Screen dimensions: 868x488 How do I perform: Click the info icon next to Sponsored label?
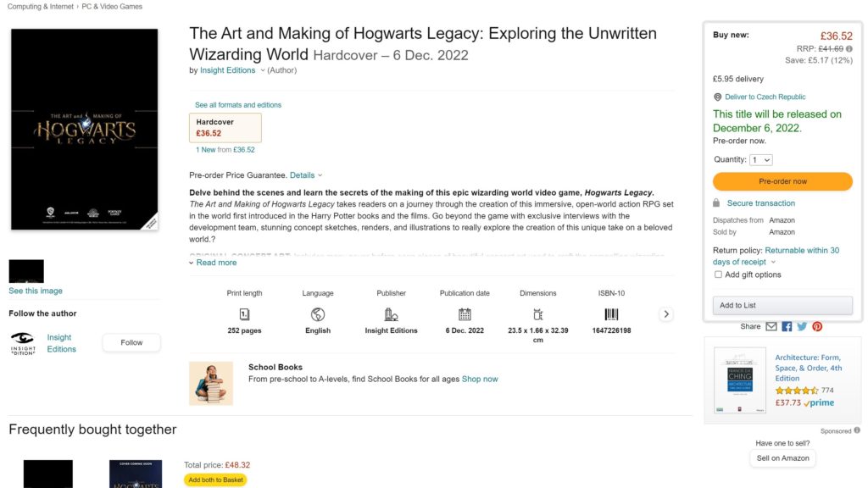tap(855, 430)
